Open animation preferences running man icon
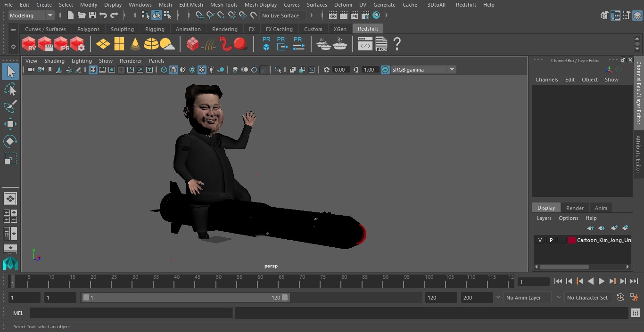Viewport: 644px width, 332px height. (x=635, y=298)
